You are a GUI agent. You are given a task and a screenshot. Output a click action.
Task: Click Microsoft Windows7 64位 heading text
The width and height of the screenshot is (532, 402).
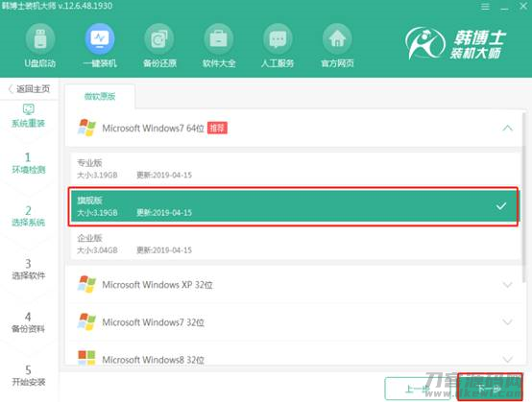pyautogui.click(x=153, y=129)
